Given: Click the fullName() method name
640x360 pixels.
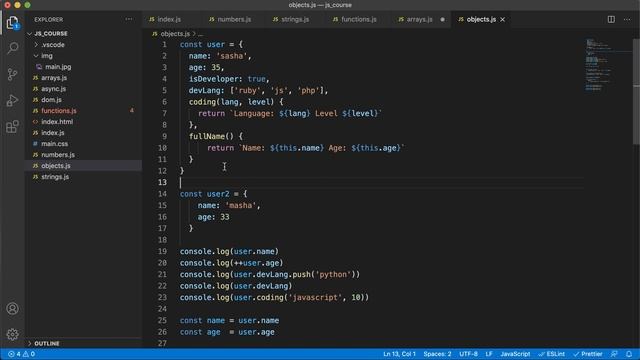Looking at the screenshot, I should tap(207, 136).
